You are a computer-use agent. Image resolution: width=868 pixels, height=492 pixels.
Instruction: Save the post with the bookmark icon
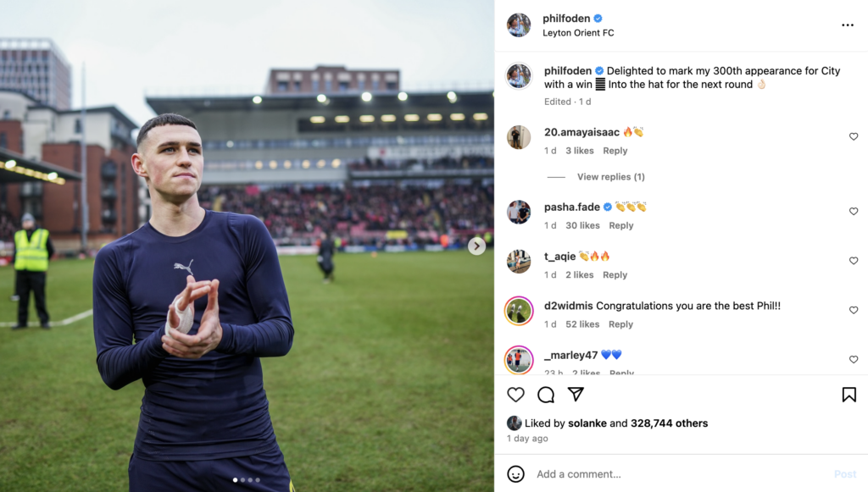[x=849, y=394]
